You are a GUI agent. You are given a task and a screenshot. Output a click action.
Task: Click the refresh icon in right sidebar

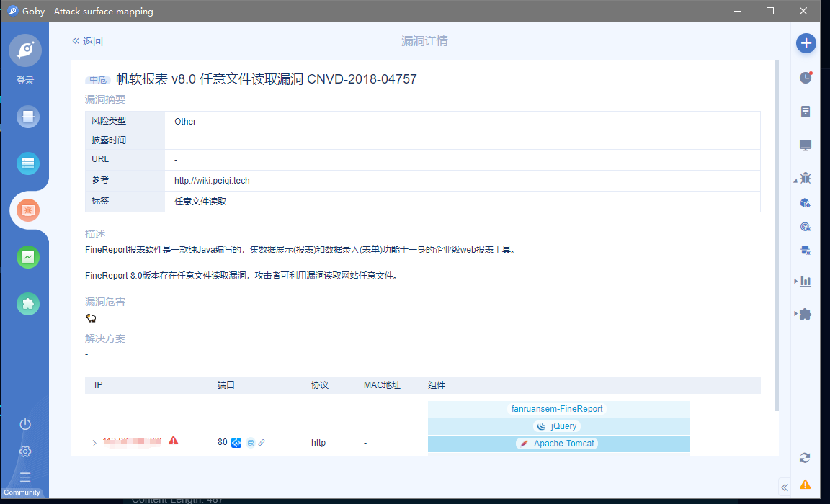pyautogui.click(x=805, y=458)
